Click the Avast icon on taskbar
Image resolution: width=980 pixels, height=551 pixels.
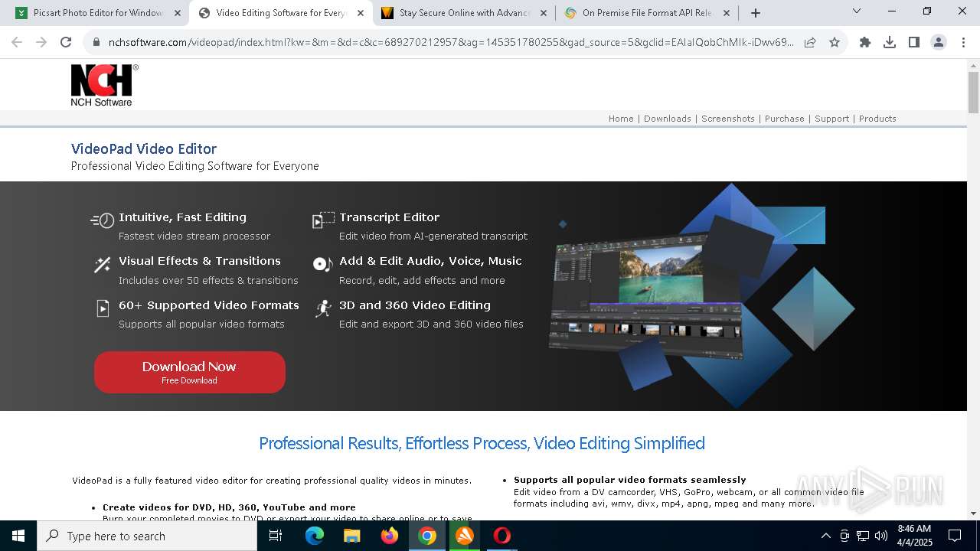(465, 536)
